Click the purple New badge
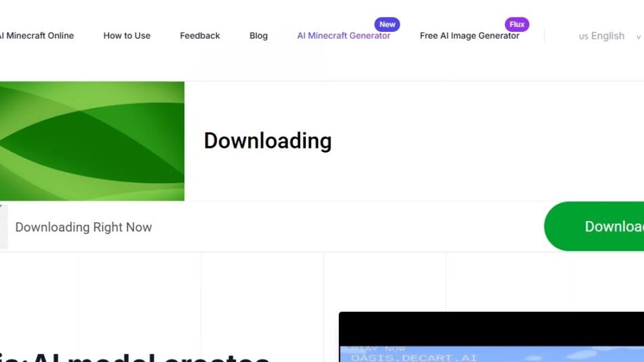This screenshot has height=362, width=644. pyautogui.click(x=387, y=24)
